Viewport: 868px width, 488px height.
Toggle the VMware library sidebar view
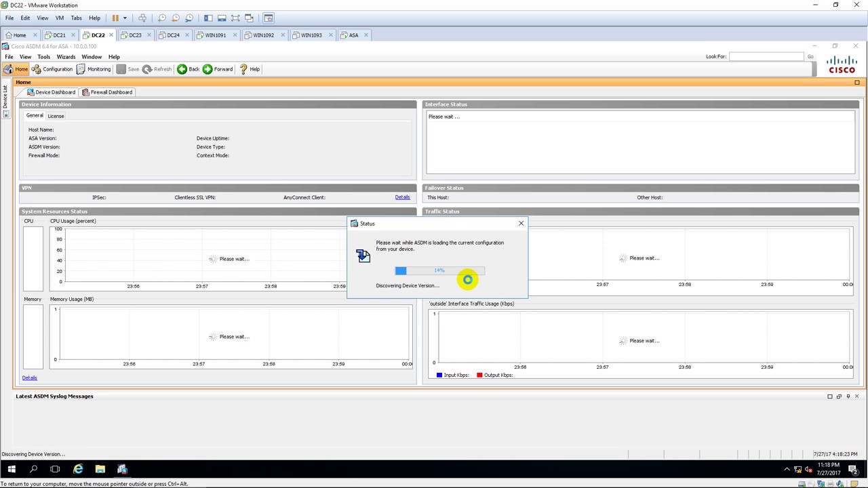[x=208, y=18]
